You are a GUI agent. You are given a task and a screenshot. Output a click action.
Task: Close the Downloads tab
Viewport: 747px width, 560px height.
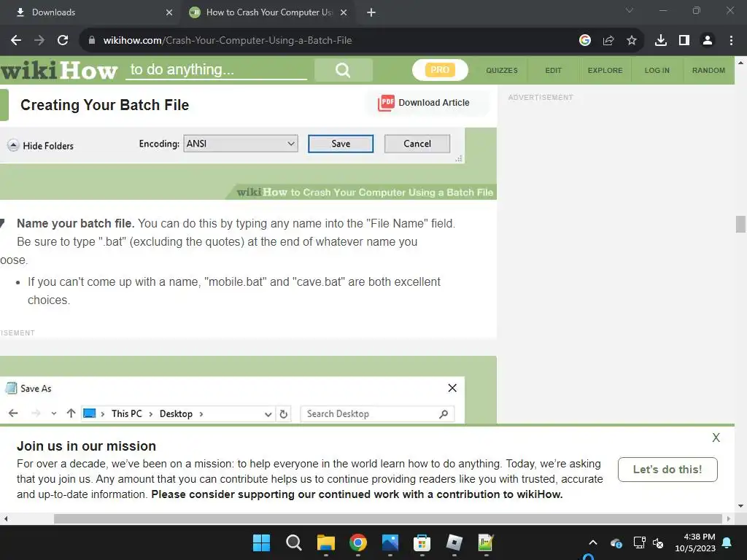[169, 12]
